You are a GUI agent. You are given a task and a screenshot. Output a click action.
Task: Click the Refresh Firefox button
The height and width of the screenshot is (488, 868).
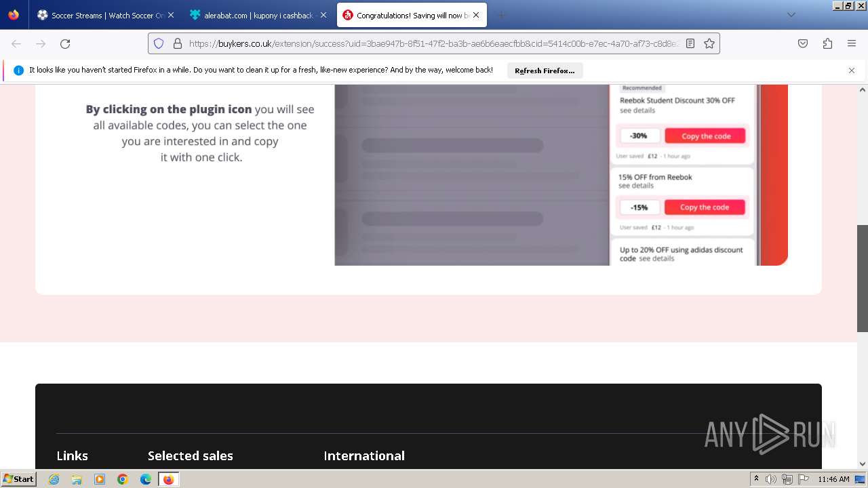(x=545, y=70)
